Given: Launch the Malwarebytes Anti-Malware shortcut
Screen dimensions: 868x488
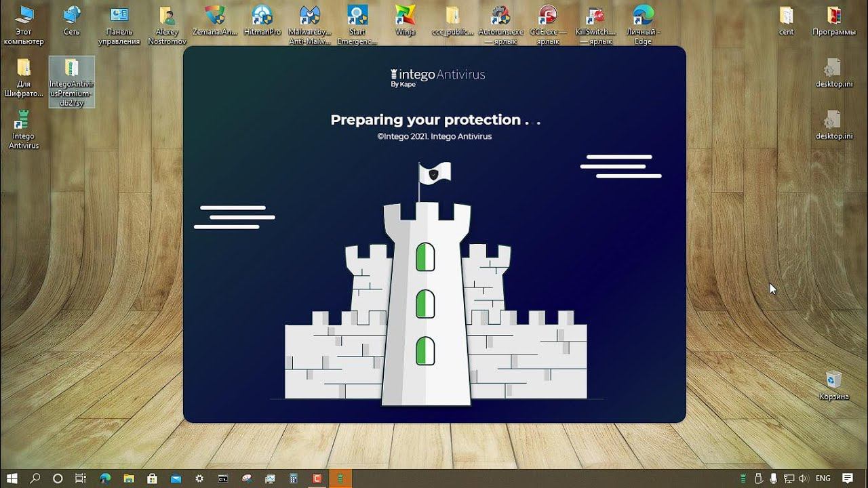Looking at the screenshot, I should click(309, 25).
